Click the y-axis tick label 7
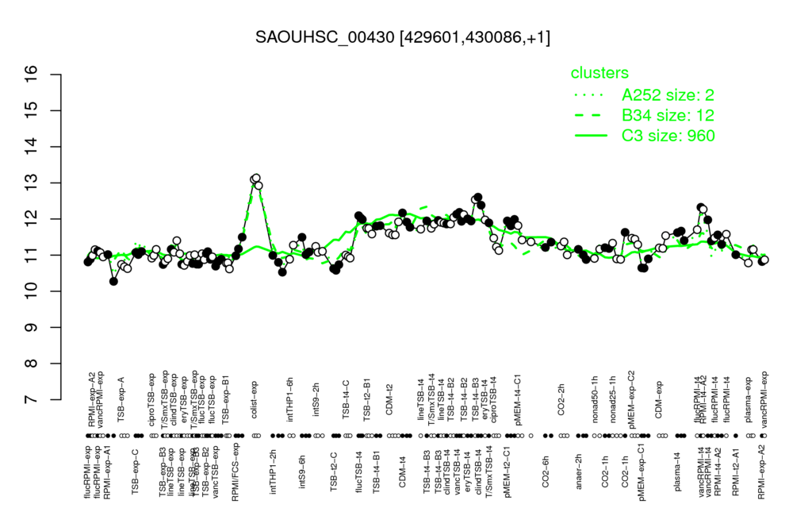This screenshot has height=508, width=812. point(31,400)
